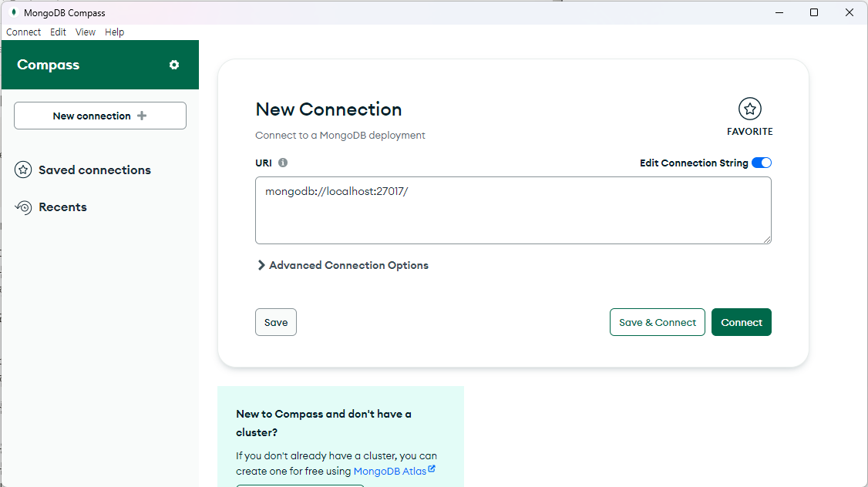868x487 pixels.
Task: Click the green Connect button
Action: pyautogui.click(x=742, y=322)
